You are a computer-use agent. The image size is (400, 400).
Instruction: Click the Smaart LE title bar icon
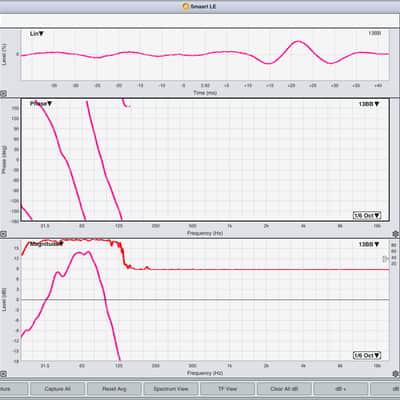point(186,6)
